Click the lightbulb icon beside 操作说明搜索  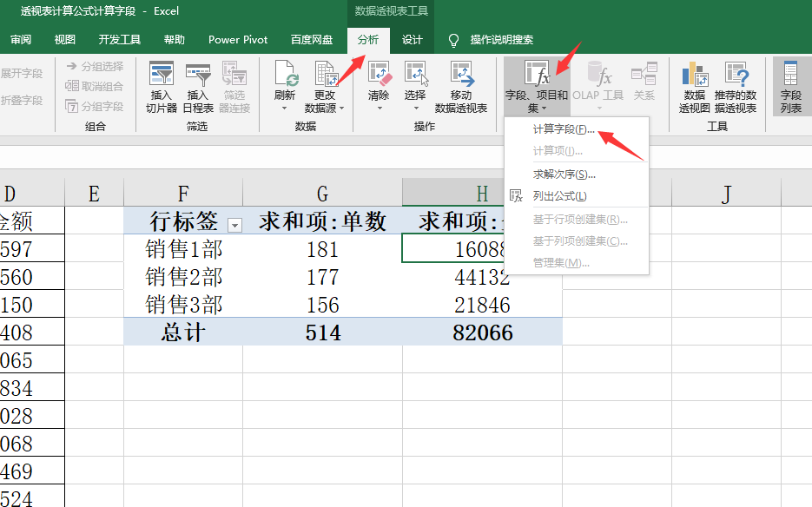453,41
